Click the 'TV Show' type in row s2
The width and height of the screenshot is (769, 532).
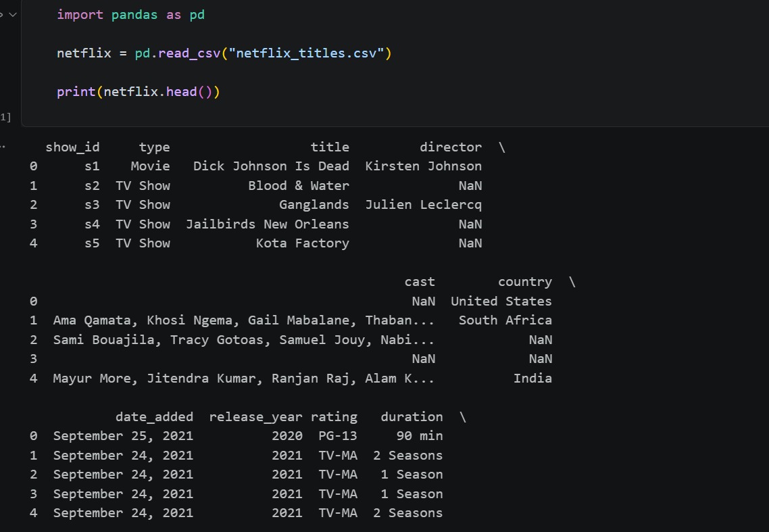tap(143, 185)
